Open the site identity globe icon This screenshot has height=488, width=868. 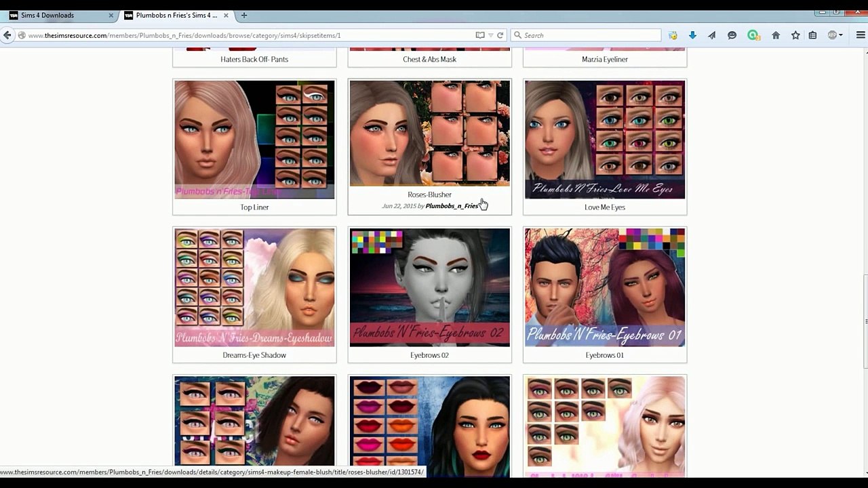pyautogui.click(x=22, y=35)
